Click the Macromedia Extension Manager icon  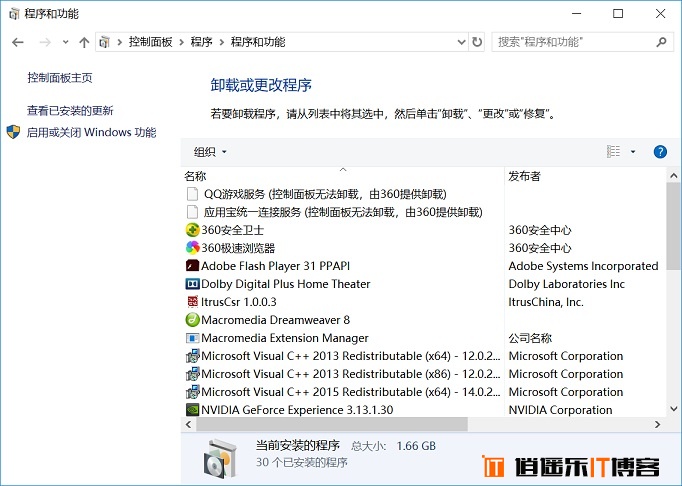[192, 338]
